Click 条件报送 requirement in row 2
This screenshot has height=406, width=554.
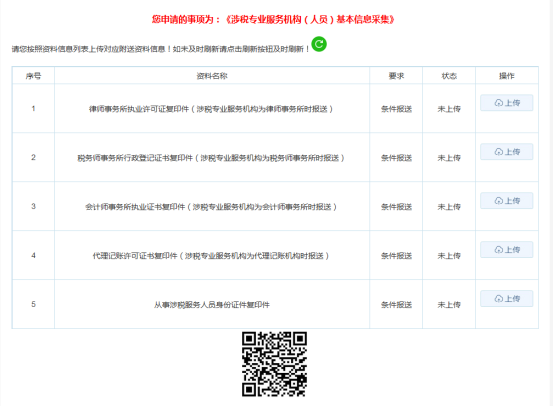pyautogui.click(x=396, y=158)
